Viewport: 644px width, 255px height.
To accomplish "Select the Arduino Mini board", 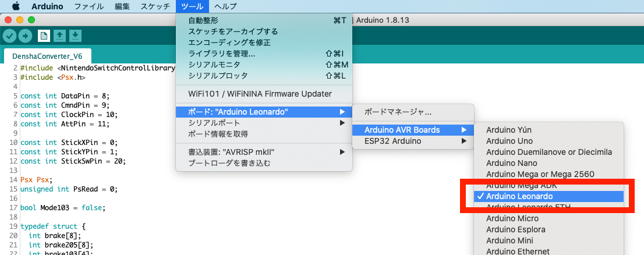I will click(x=549, y=240).
